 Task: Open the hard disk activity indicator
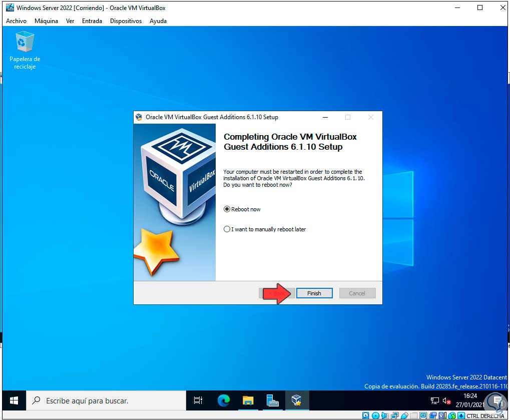[365, 415]
